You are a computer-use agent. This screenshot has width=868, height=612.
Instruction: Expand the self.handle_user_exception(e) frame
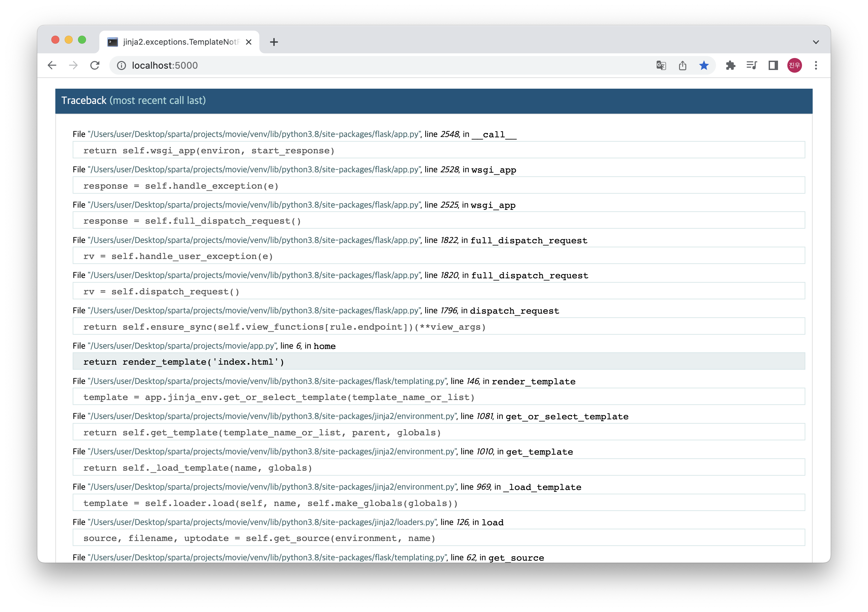coord(439,256)
